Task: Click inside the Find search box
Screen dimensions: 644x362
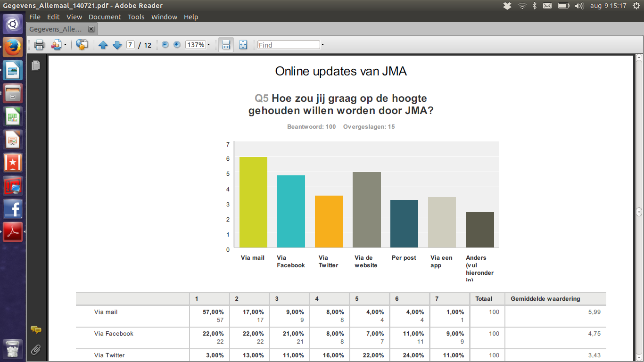Action: (x=289, y=45)
